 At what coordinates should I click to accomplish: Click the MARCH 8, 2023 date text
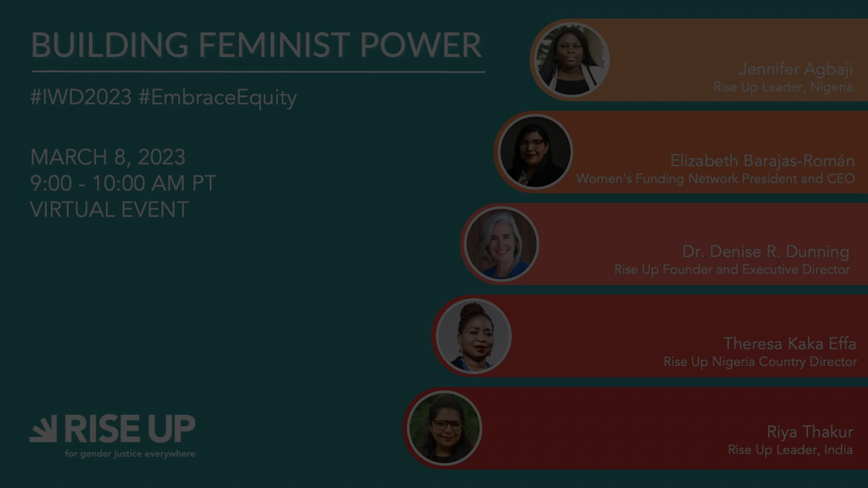(x=108, y=157)
